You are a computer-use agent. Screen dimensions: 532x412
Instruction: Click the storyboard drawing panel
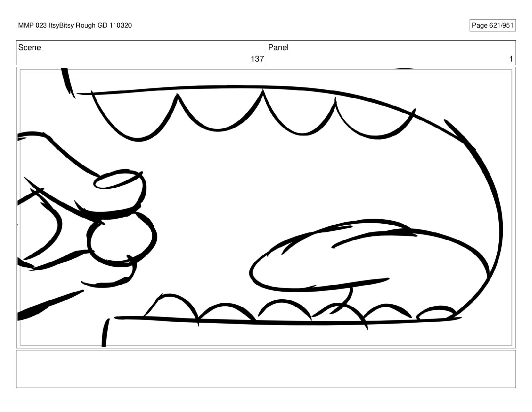click(266, 207)
